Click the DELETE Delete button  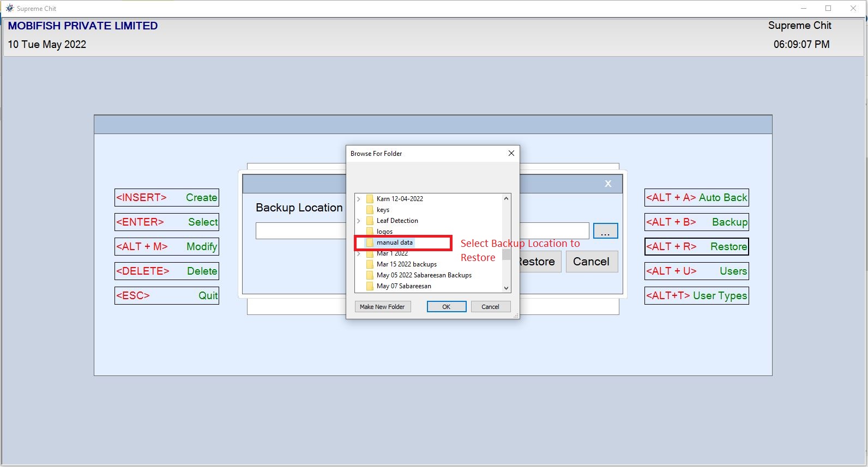[167, 271]
